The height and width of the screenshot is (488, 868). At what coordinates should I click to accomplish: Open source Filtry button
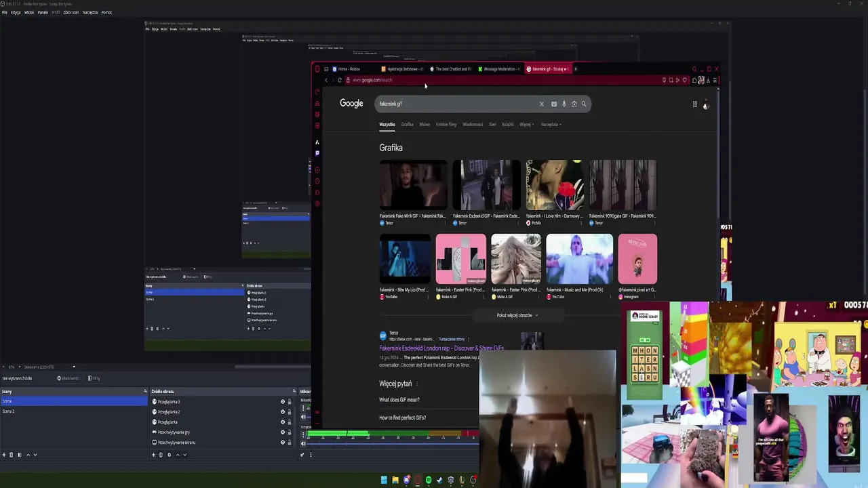[x=94, y=378]
